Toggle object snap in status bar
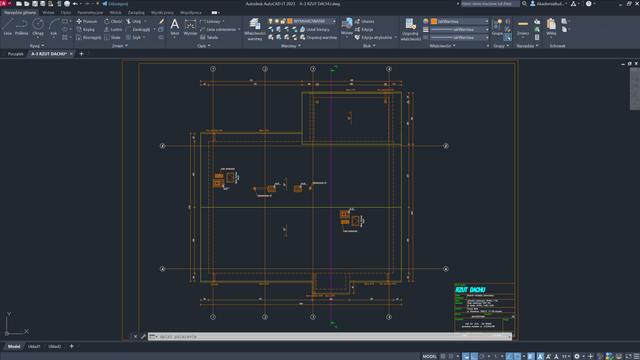The image size is (640, 360). 517,356
